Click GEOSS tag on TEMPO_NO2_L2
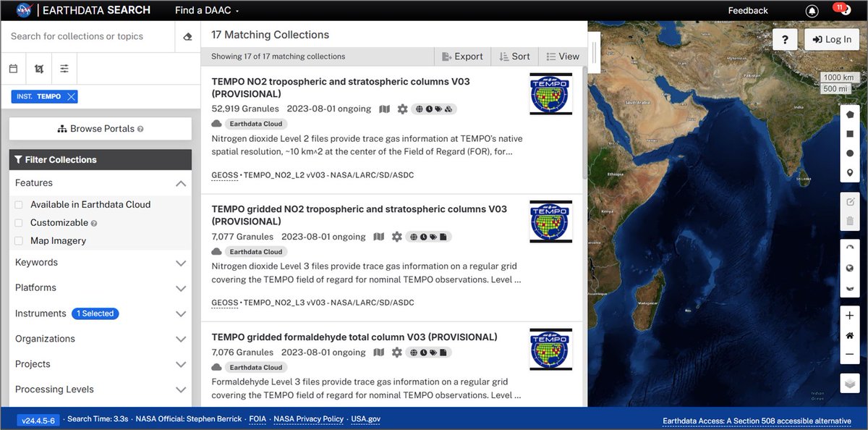This screenshot has height=430, width=868. [x=226, y=175]
